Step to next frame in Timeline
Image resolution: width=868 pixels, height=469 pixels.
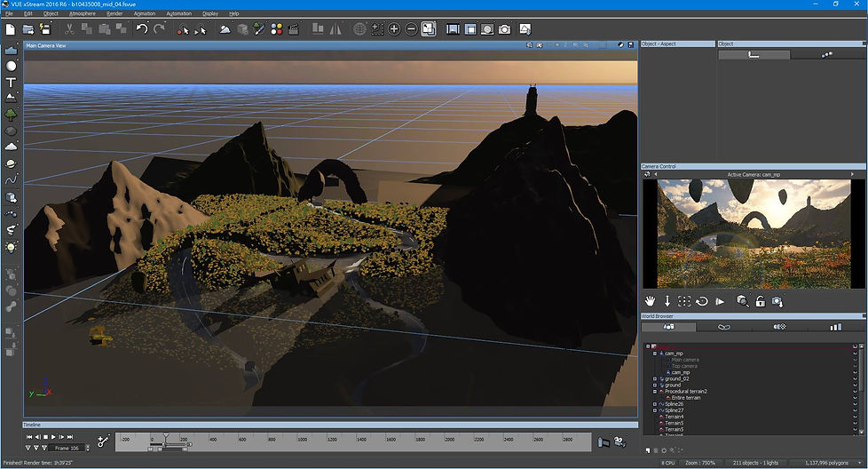click(x=62, y=437)
